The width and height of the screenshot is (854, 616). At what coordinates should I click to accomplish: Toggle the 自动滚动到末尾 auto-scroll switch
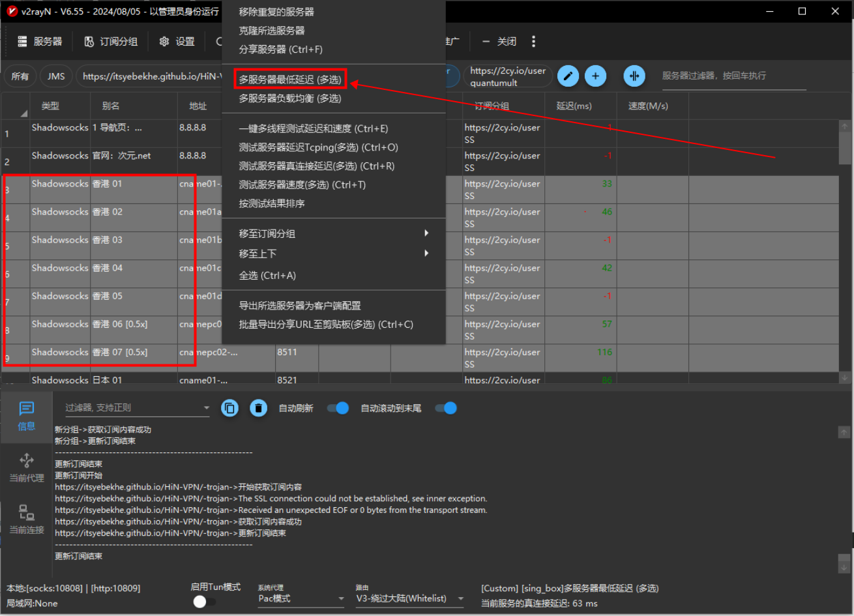point(446,408)
